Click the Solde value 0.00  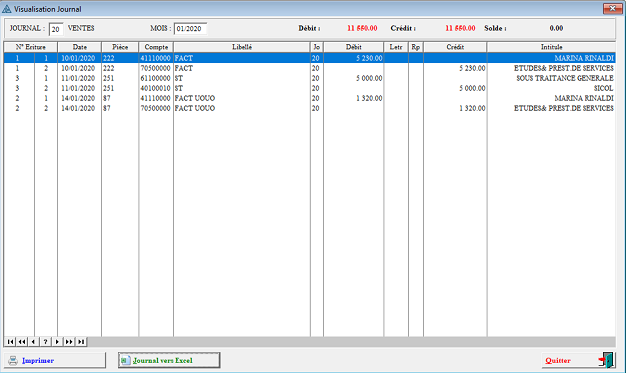(x=556, y=28)
